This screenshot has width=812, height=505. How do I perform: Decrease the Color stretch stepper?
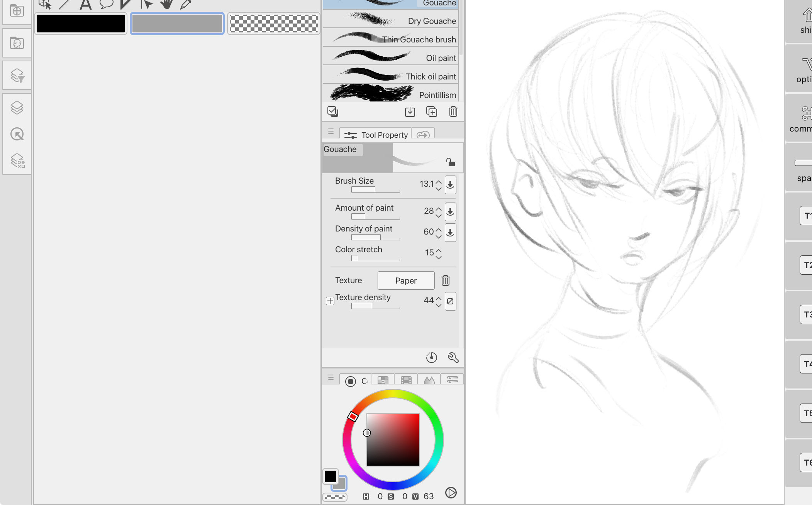(439, 257)
